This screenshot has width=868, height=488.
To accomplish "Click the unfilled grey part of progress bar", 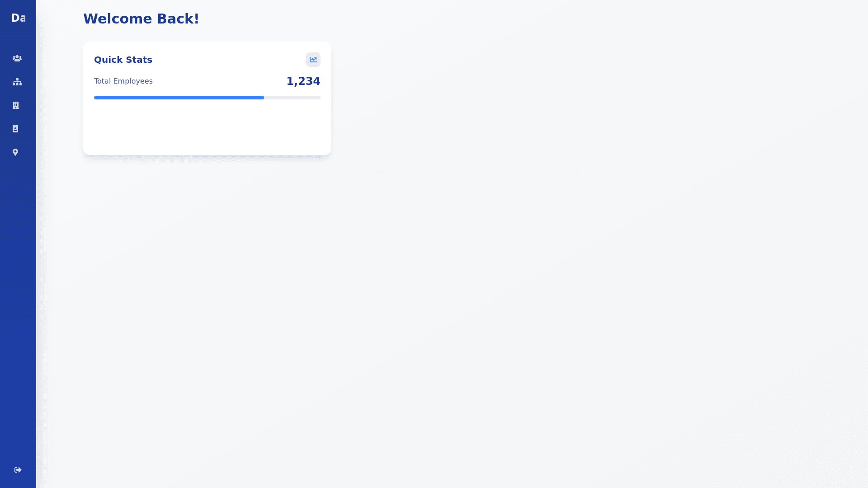I will coord(292,98).
